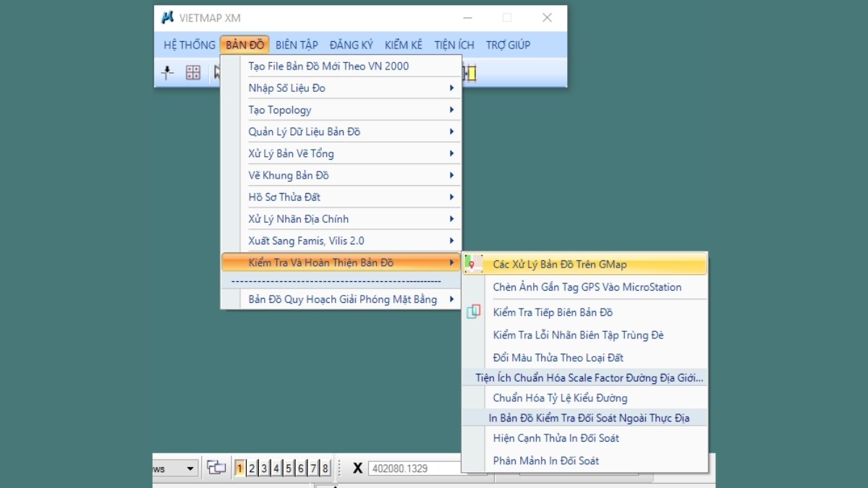Click the cascading windows icon in bottom bar
This screenshot has height=488, width=868.
[216, 468]
